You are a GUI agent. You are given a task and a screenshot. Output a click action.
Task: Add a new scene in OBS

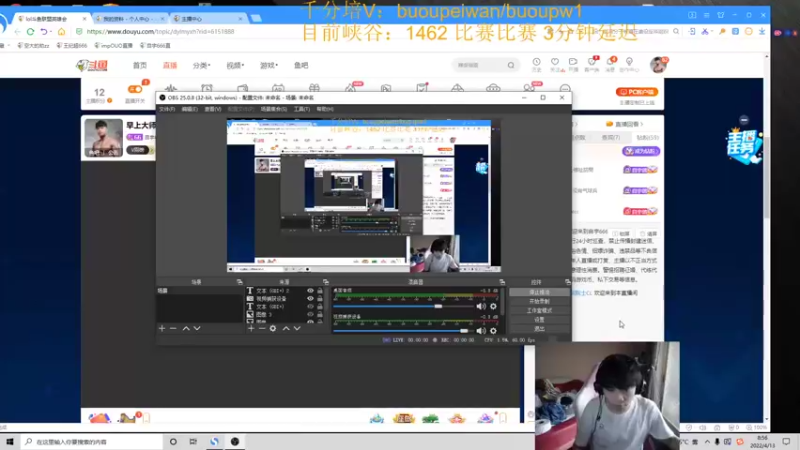[162, 329]
